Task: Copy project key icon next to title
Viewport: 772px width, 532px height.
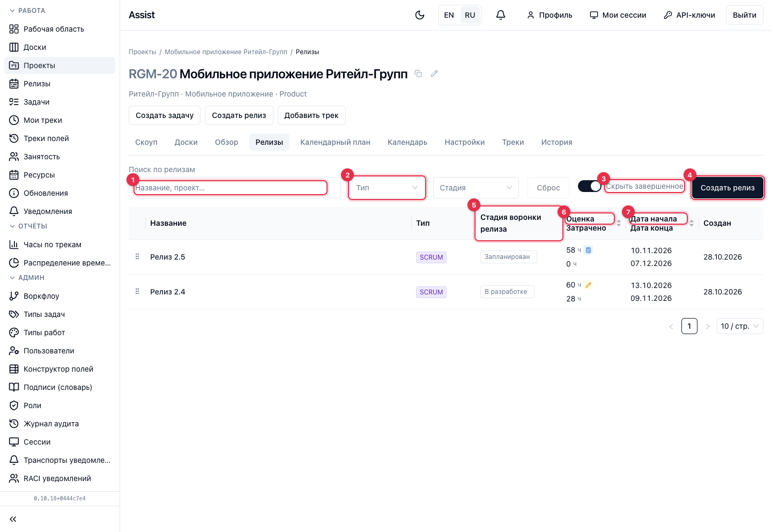Action: click(419, 73)
